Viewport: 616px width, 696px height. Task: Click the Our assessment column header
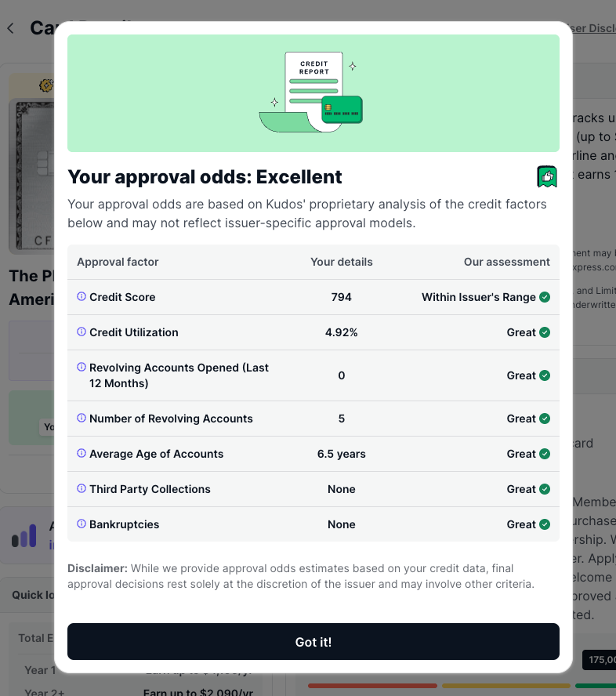point(507,262)
